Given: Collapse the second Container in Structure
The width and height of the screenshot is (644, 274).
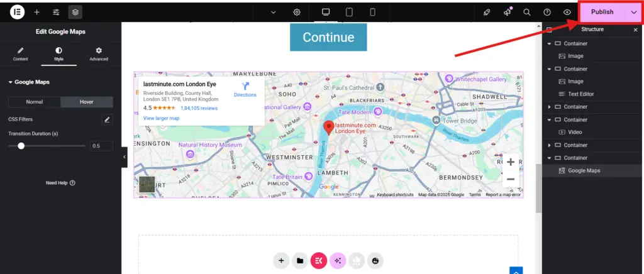Looking at the screenshot, I should point(549,69).
